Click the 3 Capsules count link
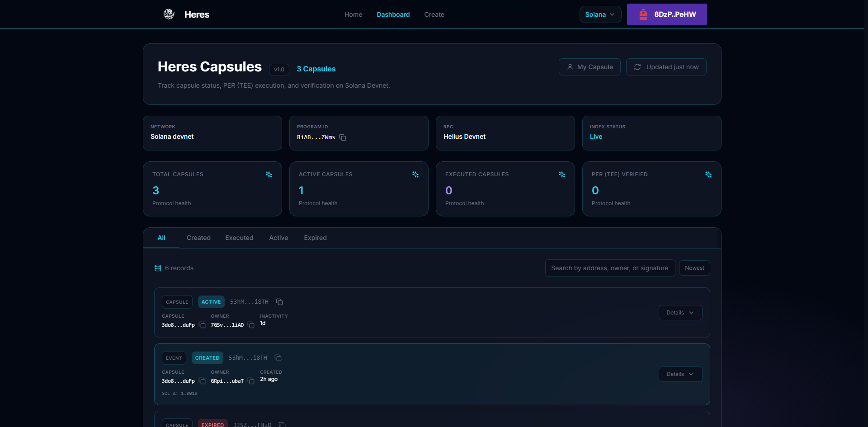Viewport: 868px width, 427px height. pos(316,69)
